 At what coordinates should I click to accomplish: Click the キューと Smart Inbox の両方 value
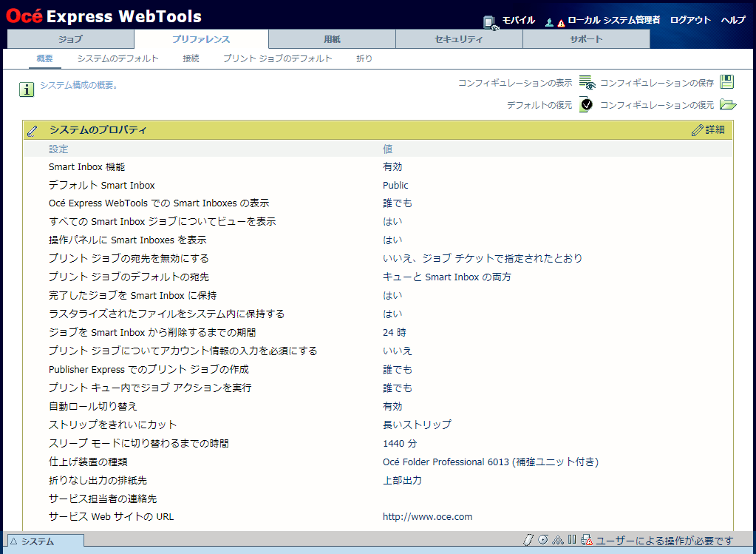pos(447,277)
